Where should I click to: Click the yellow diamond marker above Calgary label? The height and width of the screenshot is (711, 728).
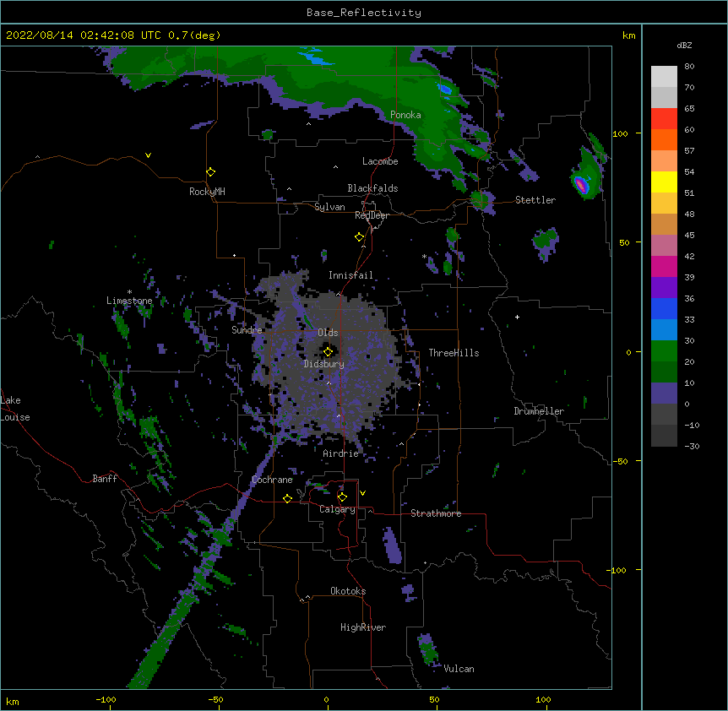pyautogui.click(x=342, y=497)
